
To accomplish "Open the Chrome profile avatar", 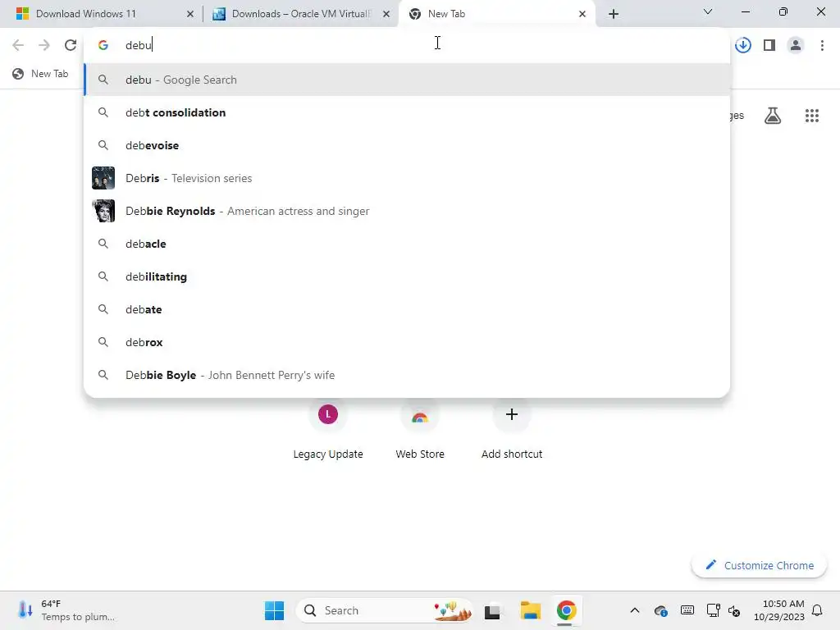I will [796, 45].
